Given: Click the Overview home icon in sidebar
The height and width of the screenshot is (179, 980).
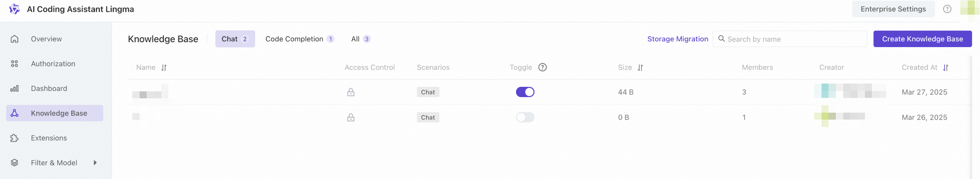Looking at the screenshot, I should coord(14,39).
